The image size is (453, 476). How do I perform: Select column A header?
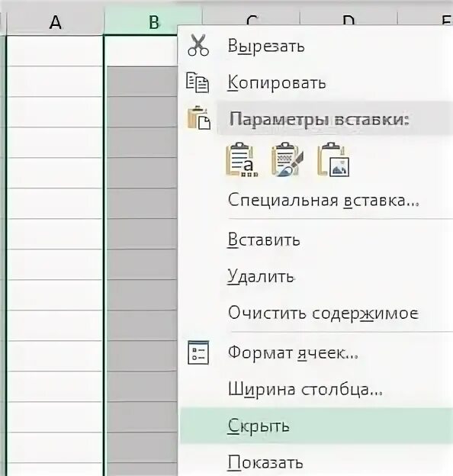pyautogui.click(x=55, y=23)
